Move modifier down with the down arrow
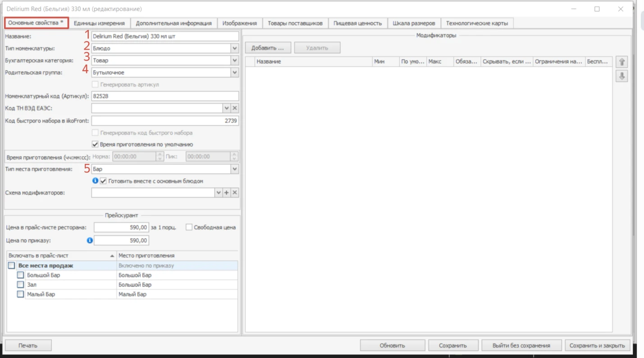The height and width of the screenshot is (358, 644). click(x=622, y=76)
